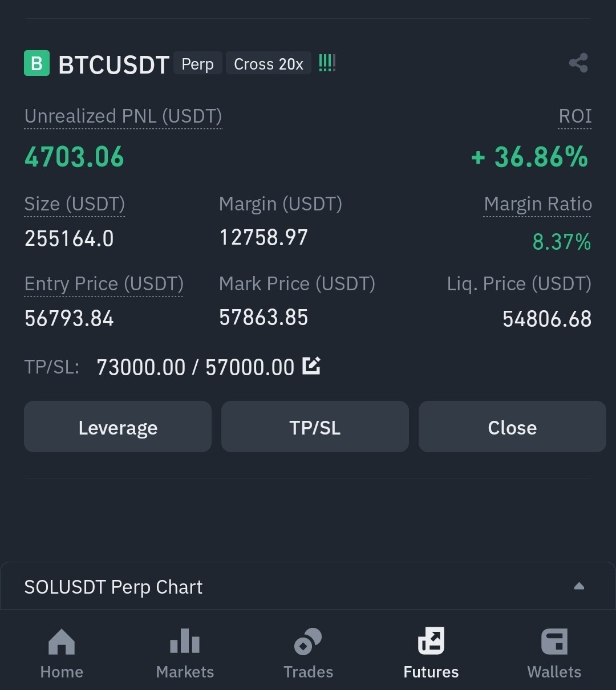Tap the green BTC coin badge icon

(x=37, y=63)
